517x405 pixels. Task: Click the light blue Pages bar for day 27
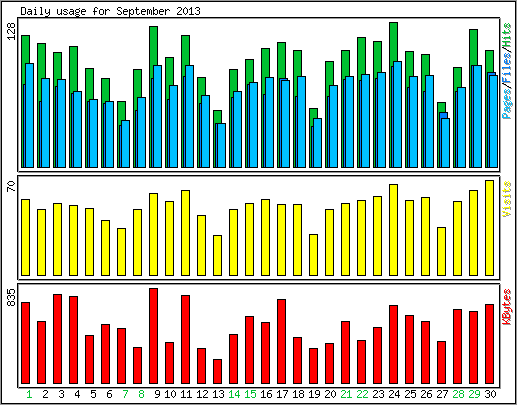(x=446, y=143)
